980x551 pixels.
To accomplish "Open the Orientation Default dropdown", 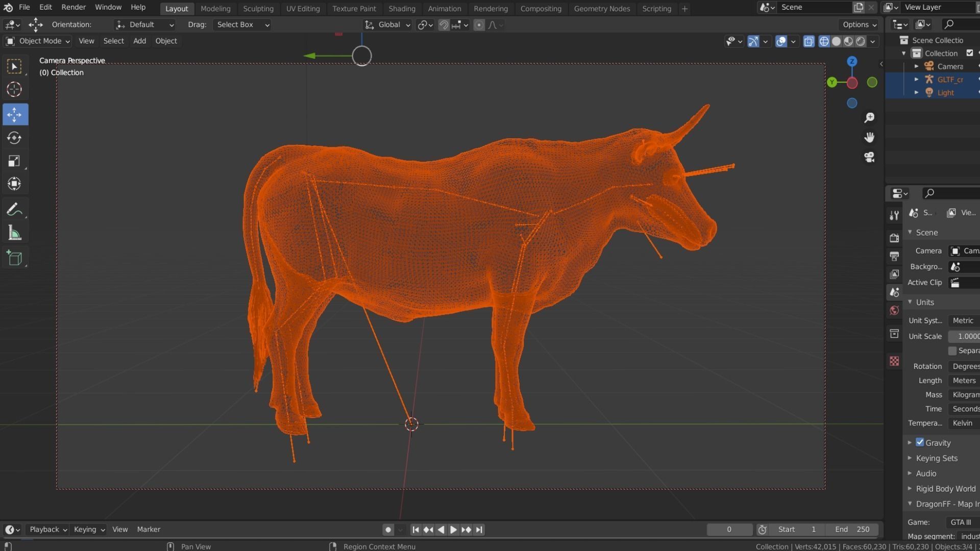I will pyautogui.click(x=144, y=24).
